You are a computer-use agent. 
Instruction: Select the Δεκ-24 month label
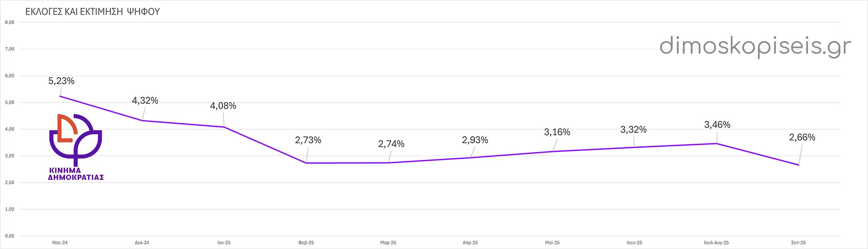142,243
